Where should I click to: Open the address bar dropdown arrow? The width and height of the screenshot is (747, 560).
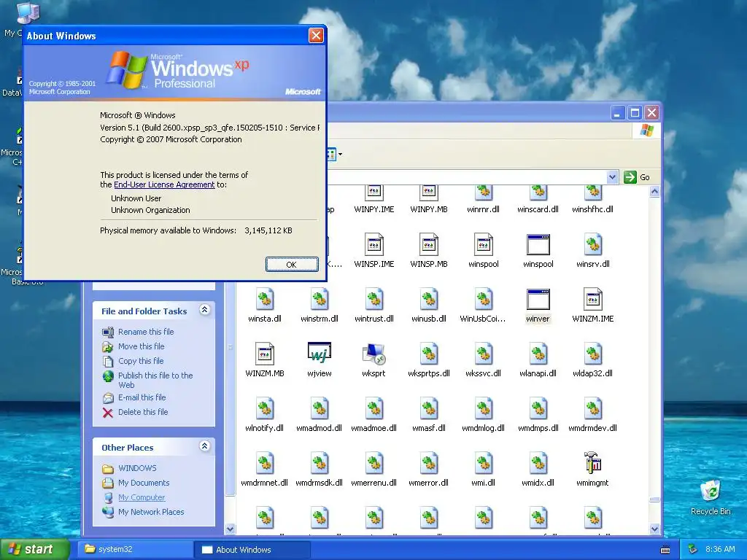point(612,177)
